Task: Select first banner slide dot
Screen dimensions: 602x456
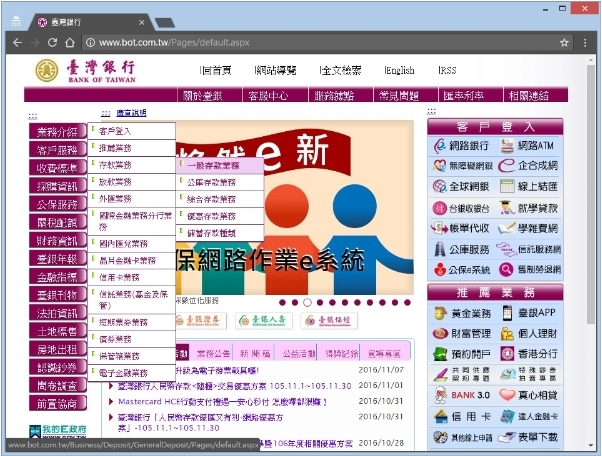Action: coord(283,302)
